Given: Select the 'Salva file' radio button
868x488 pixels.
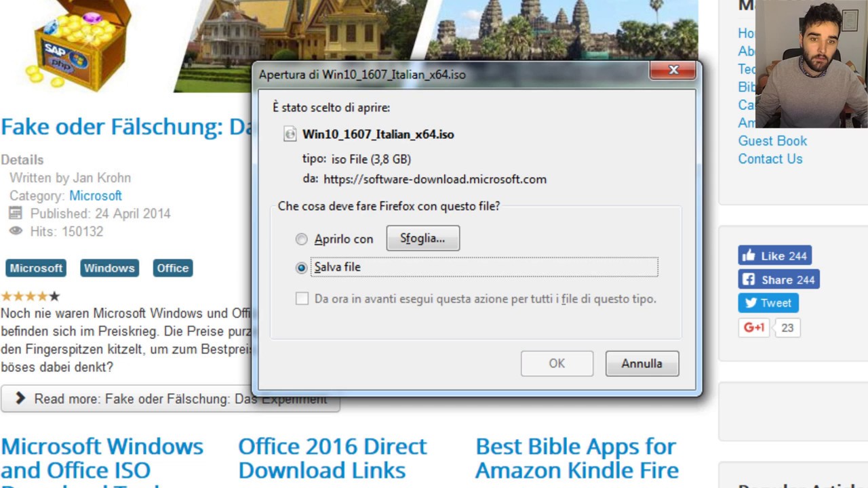Looking at the screenshot, I should [301, 268].
